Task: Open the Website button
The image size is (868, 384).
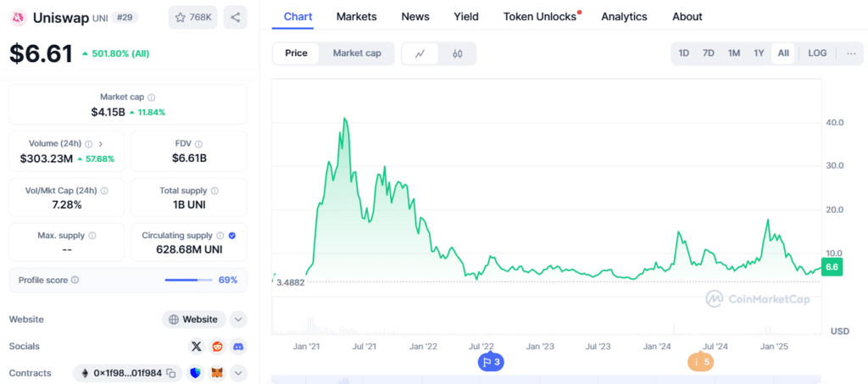Action: tap(194, 320)
